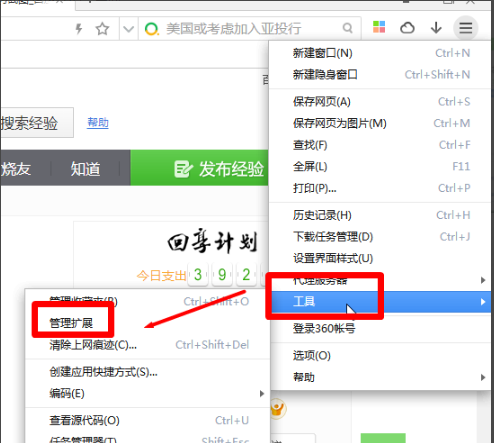This screenshot has height=443, width=494.
Task: Click the 发布经验 green button
Action: tap(199, 168)
